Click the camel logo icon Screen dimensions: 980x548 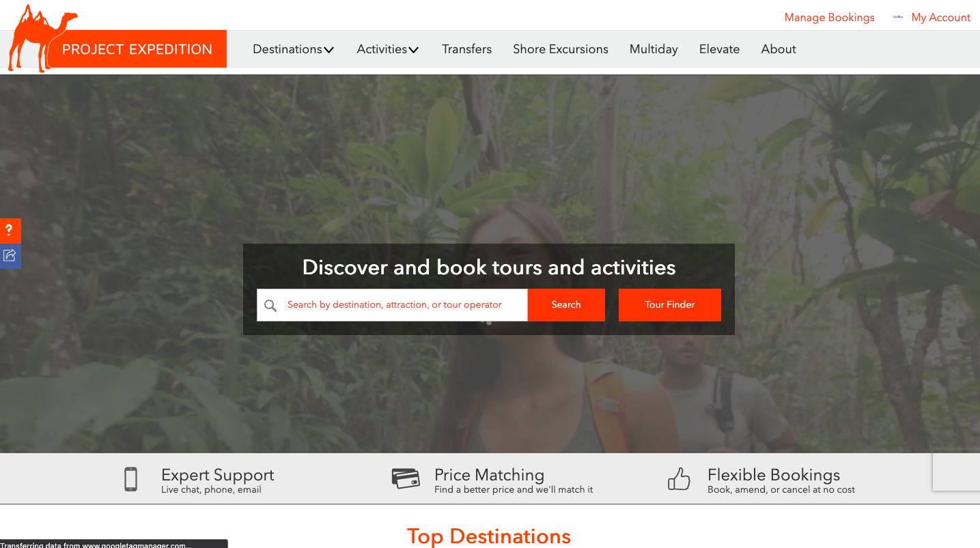(42, 39)
